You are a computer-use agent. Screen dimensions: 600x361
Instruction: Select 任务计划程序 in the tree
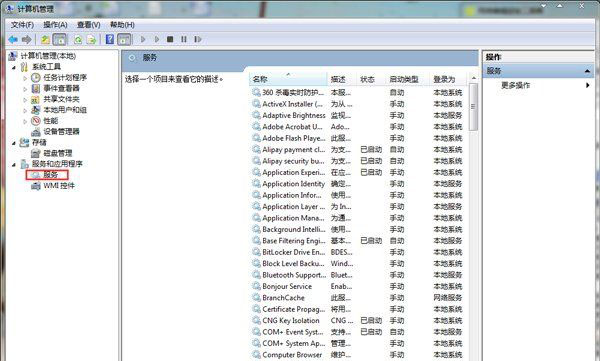click(x=65, y=77)
